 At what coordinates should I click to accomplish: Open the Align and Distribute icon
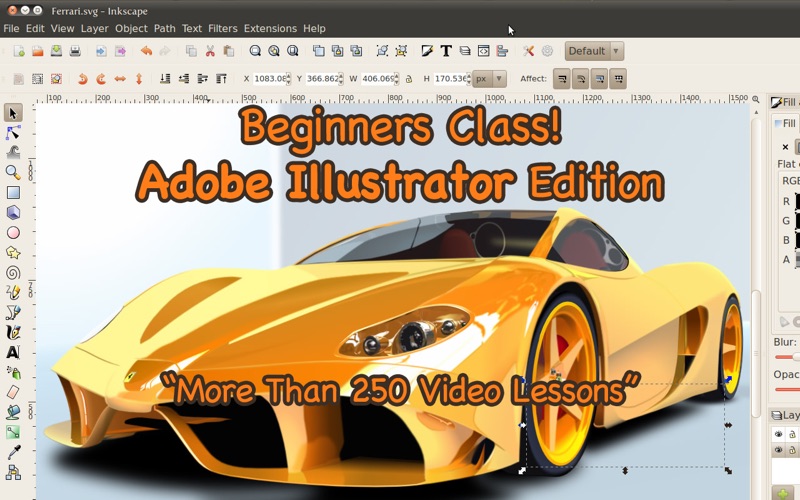click(x=502, y=51)
